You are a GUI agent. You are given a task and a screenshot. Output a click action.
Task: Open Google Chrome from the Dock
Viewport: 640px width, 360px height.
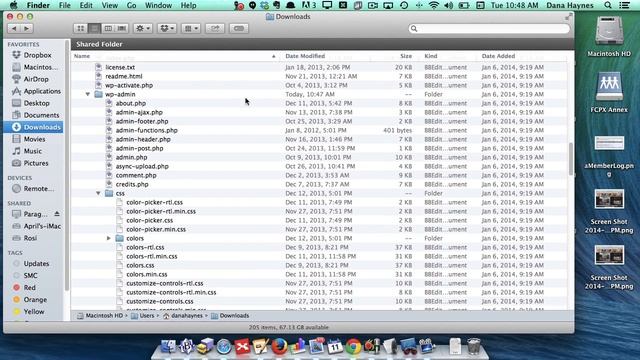(353, 347)
